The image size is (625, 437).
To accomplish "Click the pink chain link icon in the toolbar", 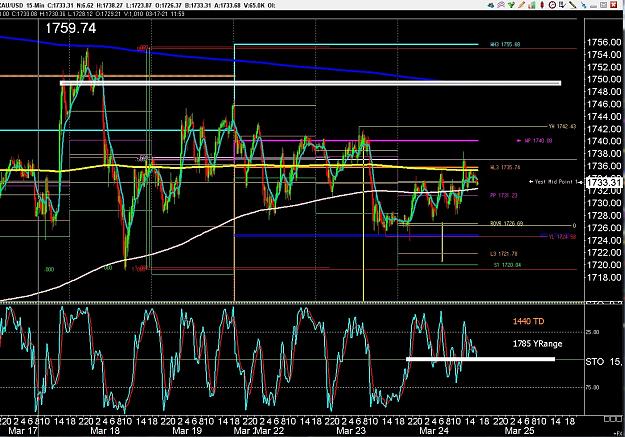I will click(x=501, y=5).
